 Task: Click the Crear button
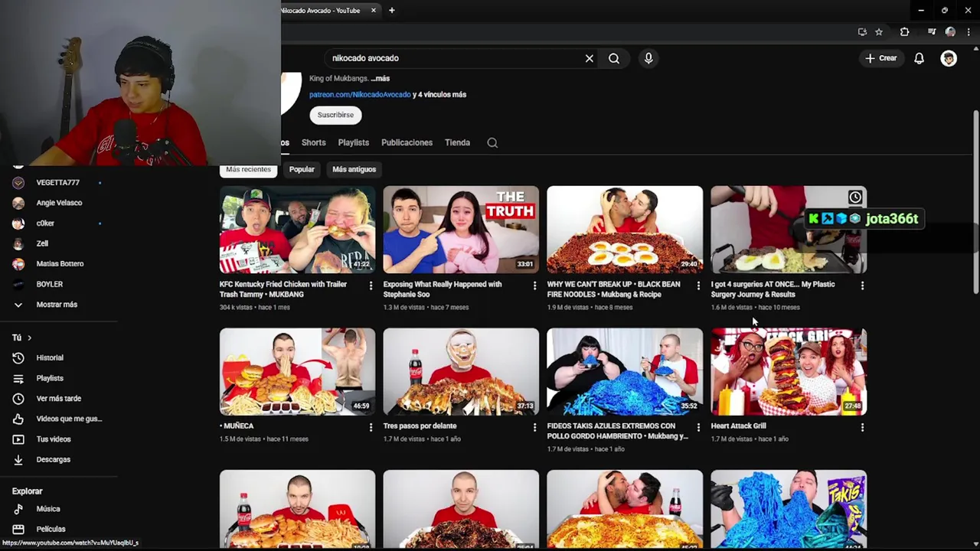click(x=880, y=58)
